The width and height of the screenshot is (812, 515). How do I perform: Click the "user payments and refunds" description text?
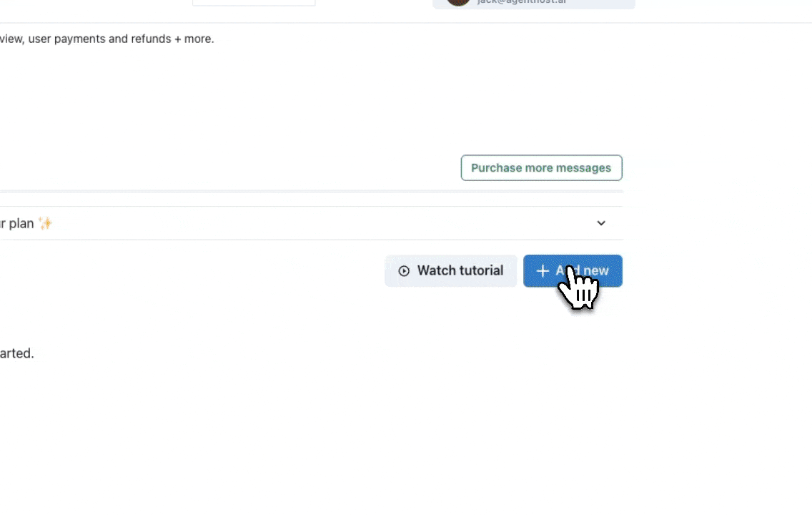[x=99, y=39]
